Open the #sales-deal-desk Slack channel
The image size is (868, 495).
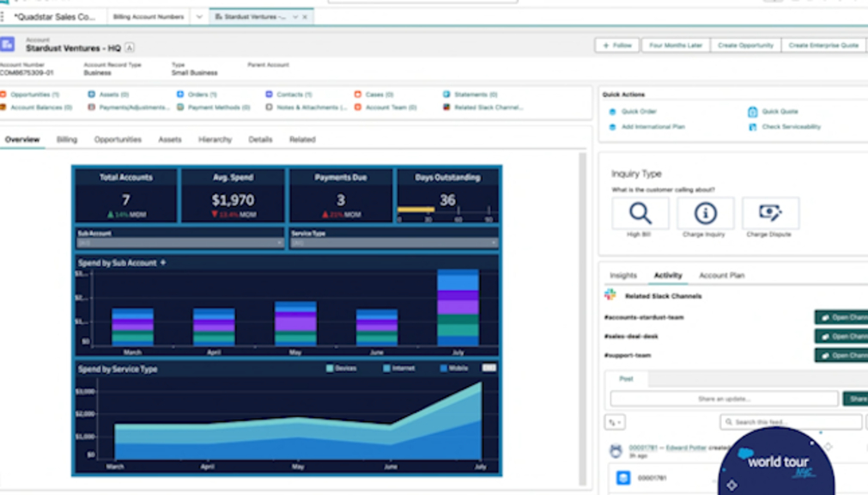(x=841, y=337)
